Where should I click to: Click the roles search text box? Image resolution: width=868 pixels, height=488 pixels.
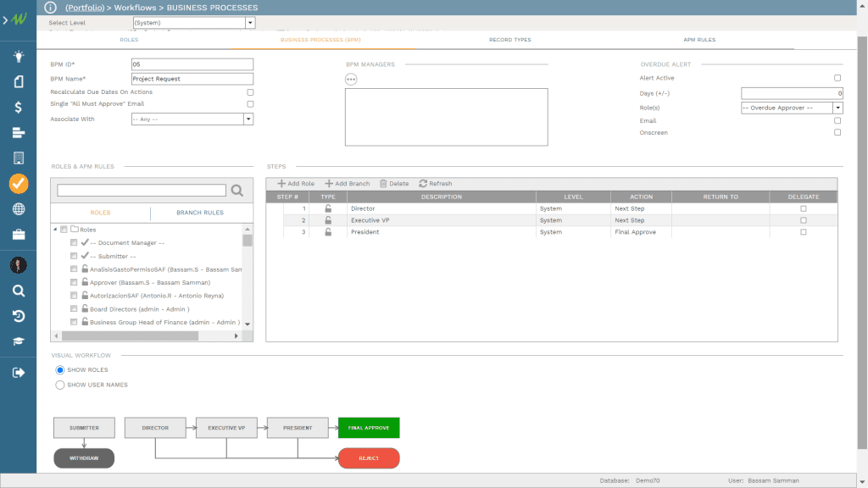[142, 191]
